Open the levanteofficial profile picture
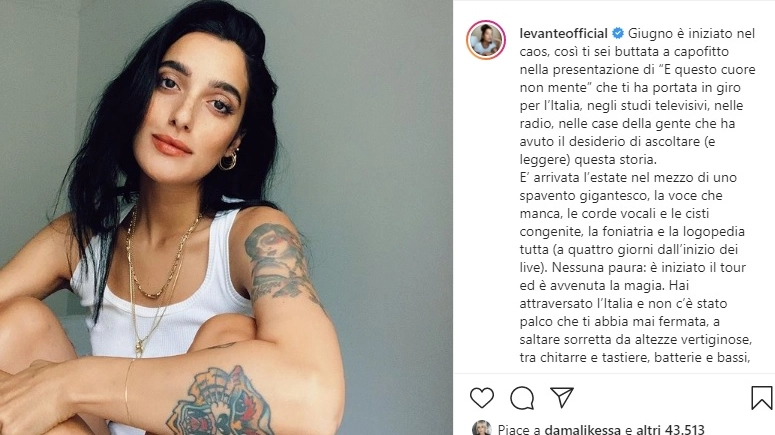The height and width of the screenshot is (435, 775). pos(486,40)
